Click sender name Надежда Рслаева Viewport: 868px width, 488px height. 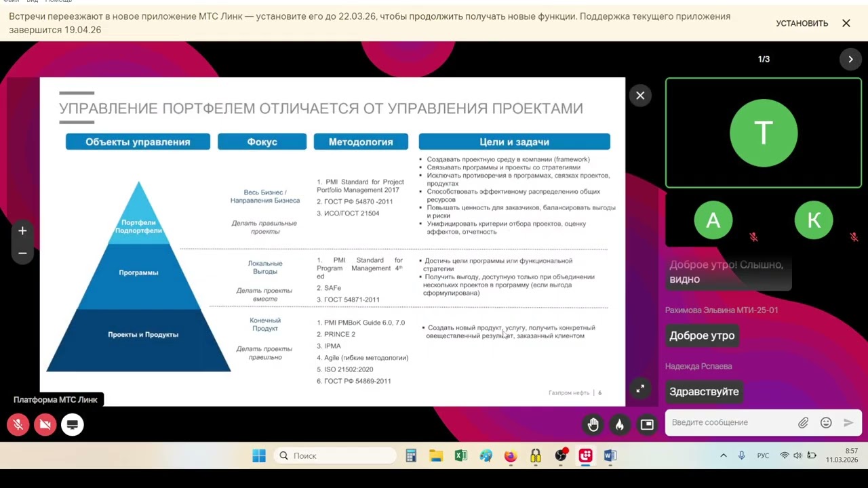click(698, 367)
